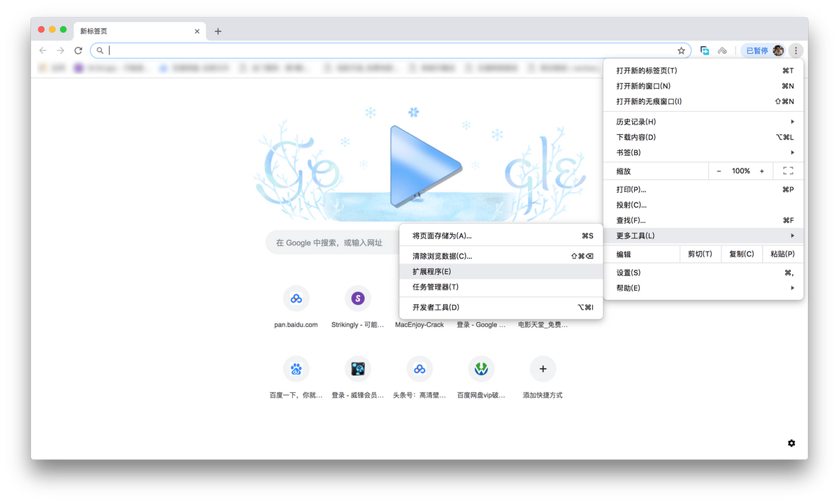Click the profile avatar picture
The height and width of the screenshot is (504, 839).
[778, 50]
